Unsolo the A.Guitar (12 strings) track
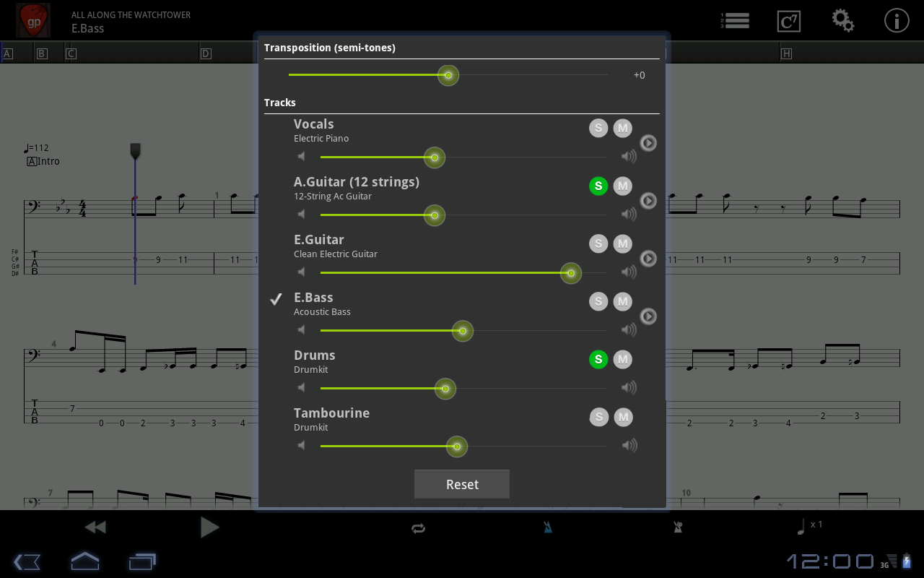The height and width of the screenshot is (578, 924). [x=598, y=186]
